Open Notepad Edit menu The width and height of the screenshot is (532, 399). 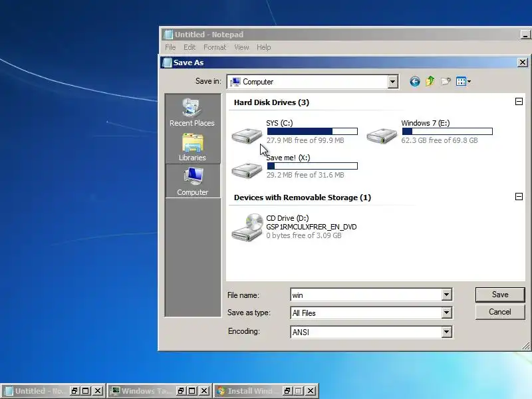click(x=190, y=47)
